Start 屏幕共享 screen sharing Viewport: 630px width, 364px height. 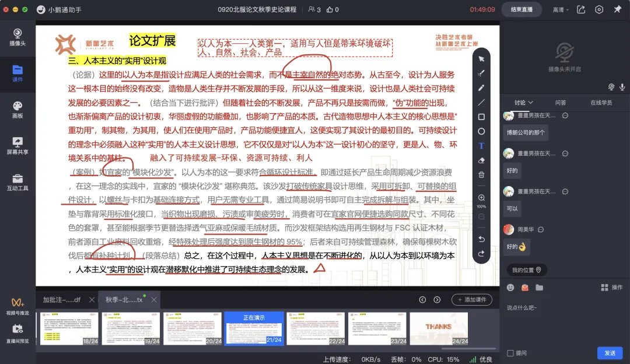click(x=17, y=146)
